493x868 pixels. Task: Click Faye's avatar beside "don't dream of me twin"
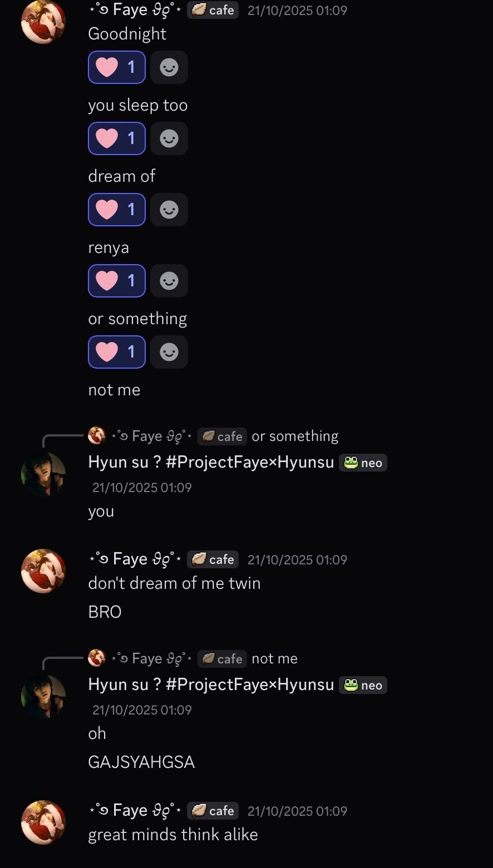(x=43, y=571)
